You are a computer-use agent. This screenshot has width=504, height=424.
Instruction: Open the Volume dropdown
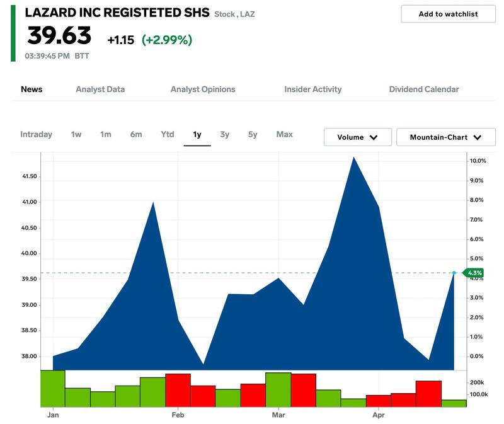coord(358,137)
